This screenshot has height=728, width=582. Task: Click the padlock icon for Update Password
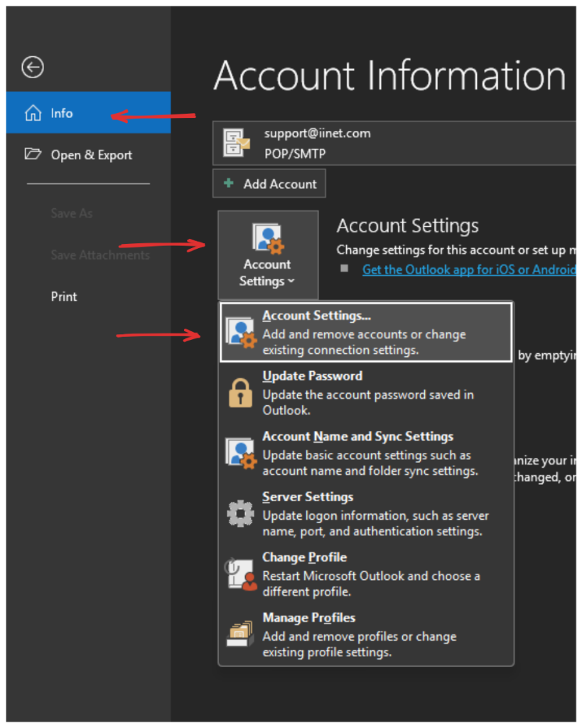(x=240, y=392)
